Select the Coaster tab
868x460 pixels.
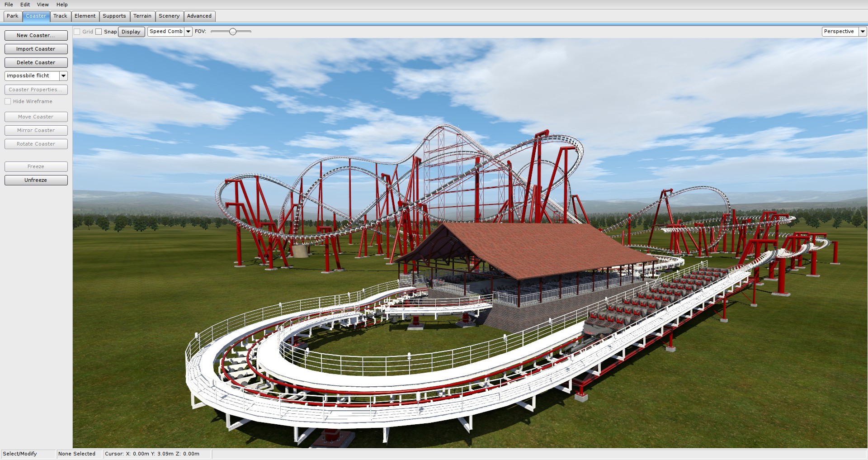tap(36, 16)
